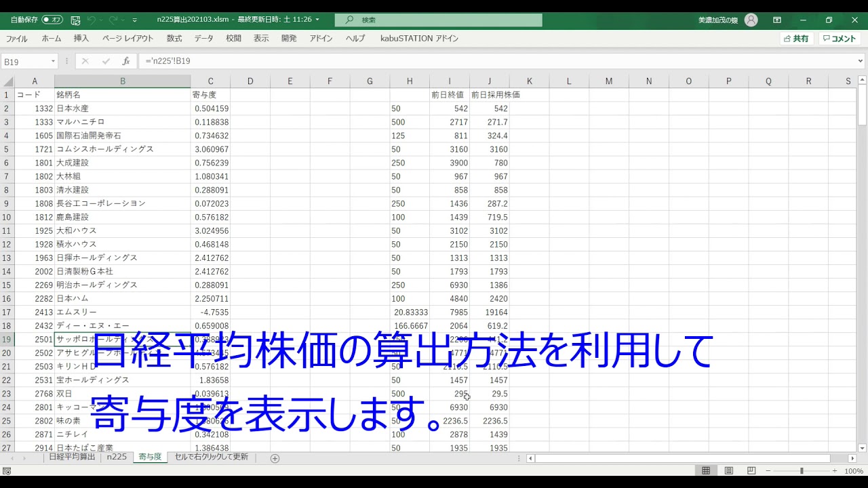
Task: Click the Redo arrow icon
Action: coord(113,20)
